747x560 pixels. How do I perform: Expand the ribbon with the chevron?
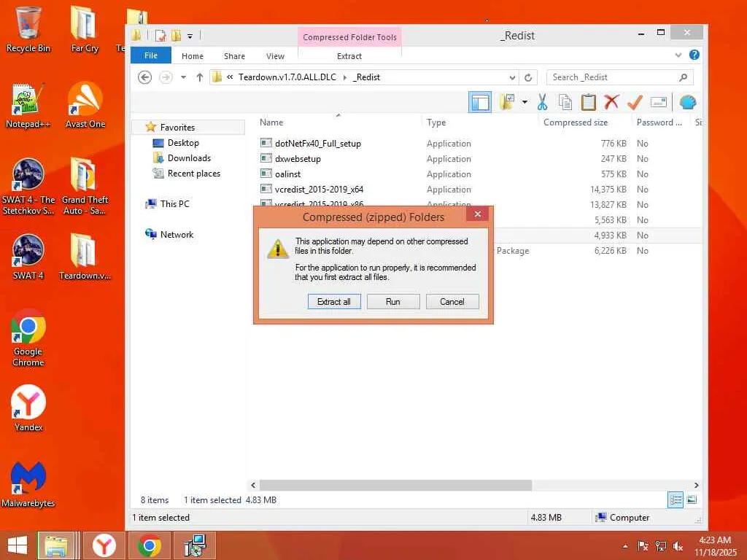click(x=678, y=55)
